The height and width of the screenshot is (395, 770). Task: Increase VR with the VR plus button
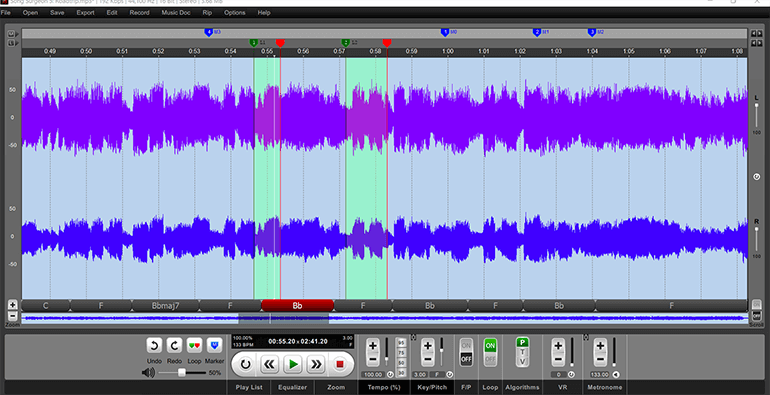[558, 346]
